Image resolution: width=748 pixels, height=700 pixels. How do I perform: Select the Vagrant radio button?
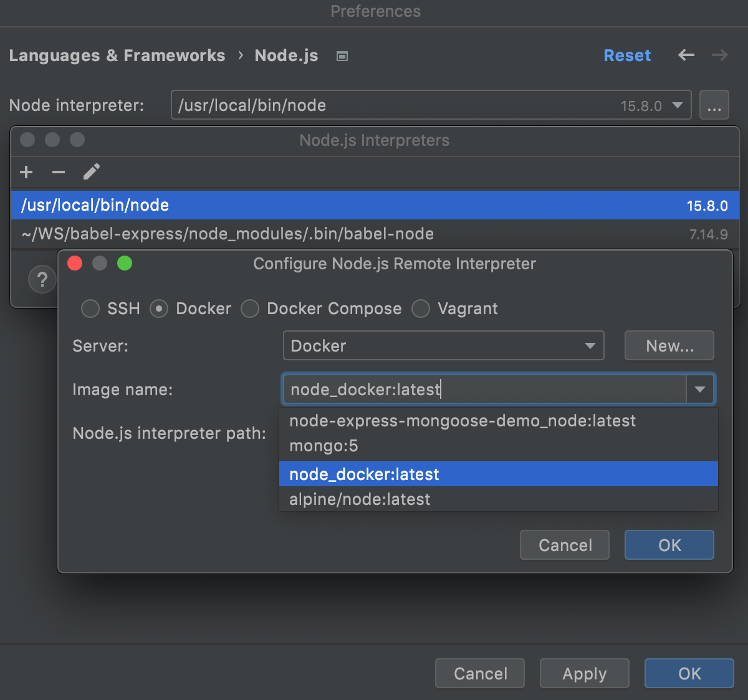(421, 309)
